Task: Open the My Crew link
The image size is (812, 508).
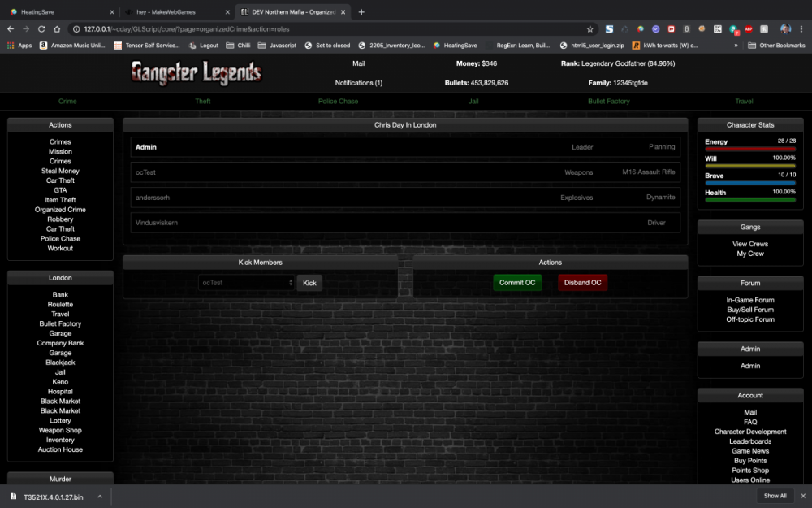Action: pos(749,253)
